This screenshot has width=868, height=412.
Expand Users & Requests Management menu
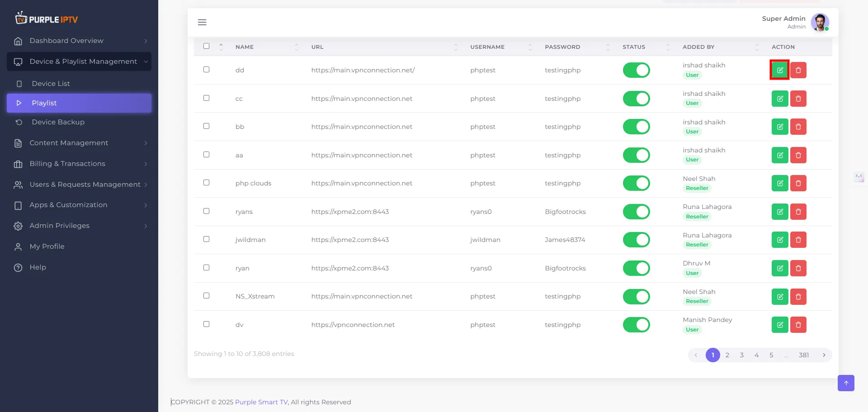click(79, 185)
